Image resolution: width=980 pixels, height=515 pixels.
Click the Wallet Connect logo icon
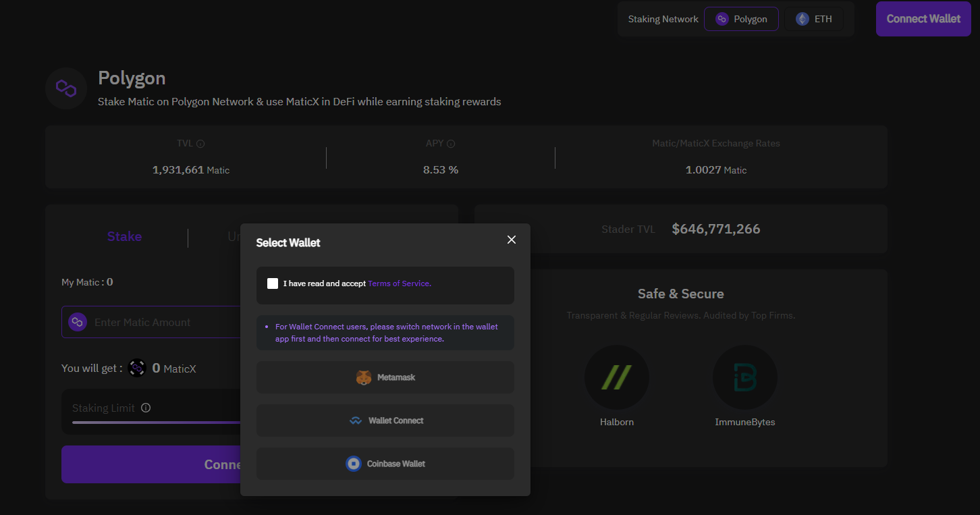click(x=356, y=421)
